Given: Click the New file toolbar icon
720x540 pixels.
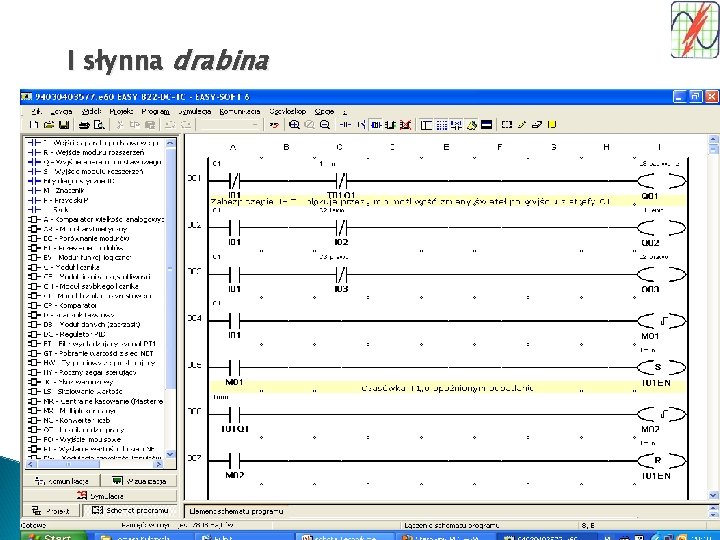Looking at the screenshot, I should 34,124.
